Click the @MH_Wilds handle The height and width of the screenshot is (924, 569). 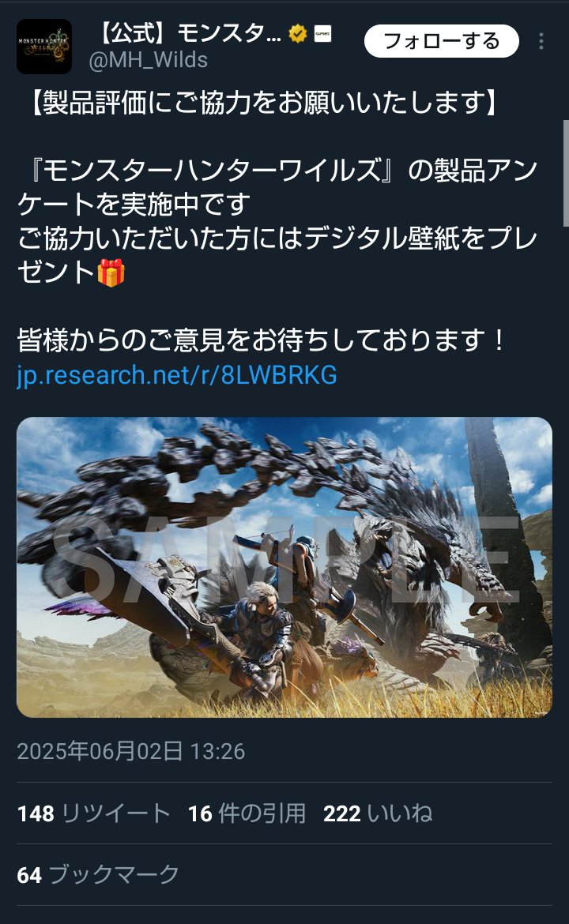click(148, 60)
